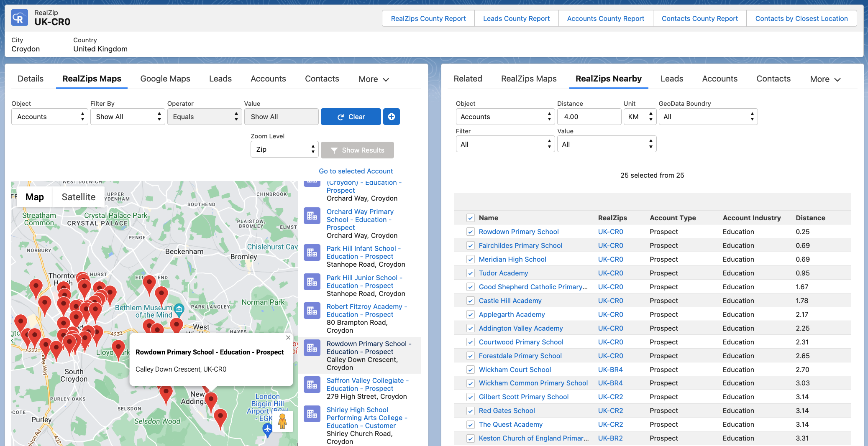Open the Zoom Level dropdown
The image size is (868, 446).
click(284, 149)
